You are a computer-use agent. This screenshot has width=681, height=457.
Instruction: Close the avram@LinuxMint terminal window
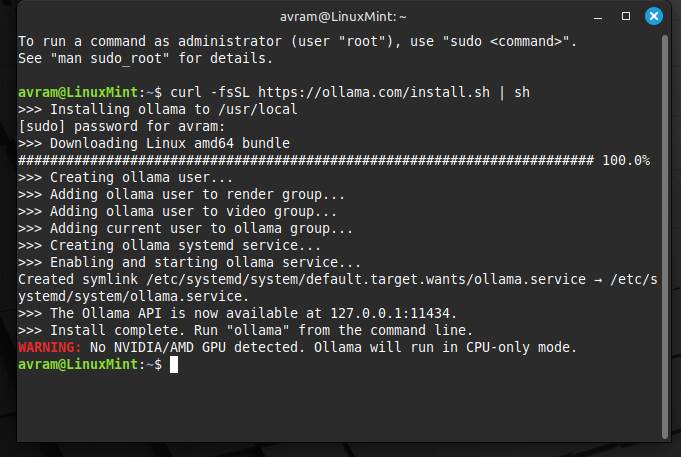click(x=654, y=17)
